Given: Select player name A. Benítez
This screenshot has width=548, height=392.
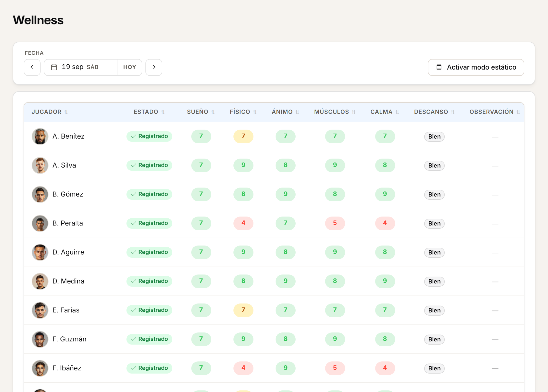Looking at the screenshot, I should click(x=68, y=136).
